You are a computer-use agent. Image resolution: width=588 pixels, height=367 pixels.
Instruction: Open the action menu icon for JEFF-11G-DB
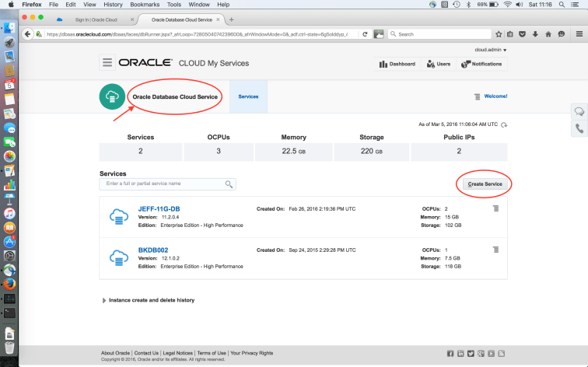tap(495, 208)
